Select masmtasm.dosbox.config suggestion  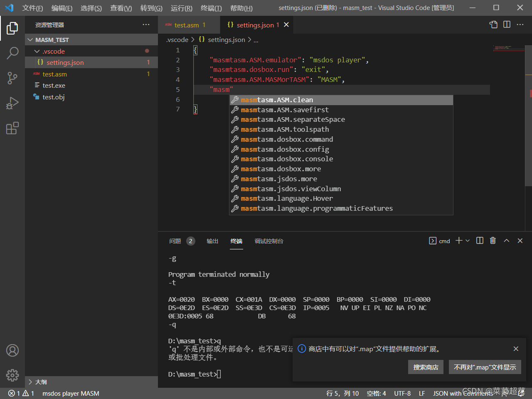[341, 149]
